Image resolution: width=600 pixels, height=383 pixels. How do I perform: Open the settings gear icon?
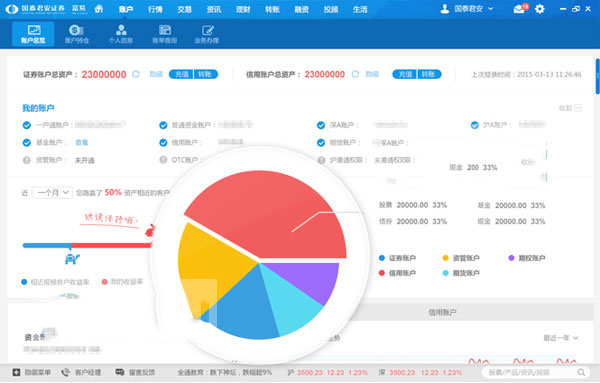point(540,9)
